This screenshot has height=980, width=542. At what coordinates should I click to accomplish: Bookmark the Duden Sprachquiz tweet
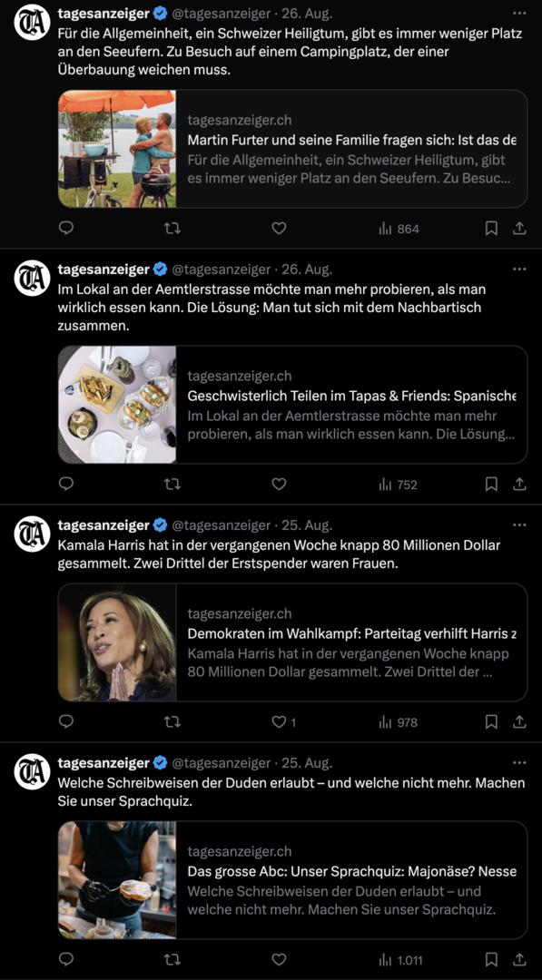click(x=491, y=959)
